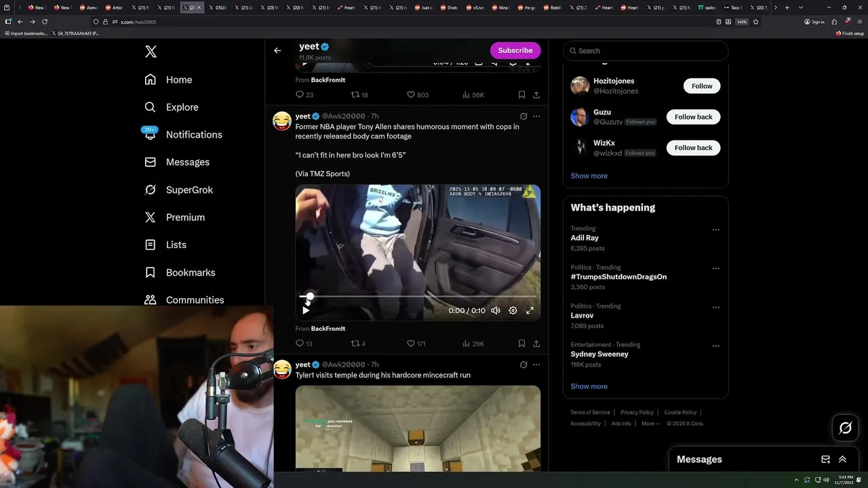The image size is (868, 488).
Task: Open BackFromIt link under the Tony Allen video
Action: click(x=328, y=329)
